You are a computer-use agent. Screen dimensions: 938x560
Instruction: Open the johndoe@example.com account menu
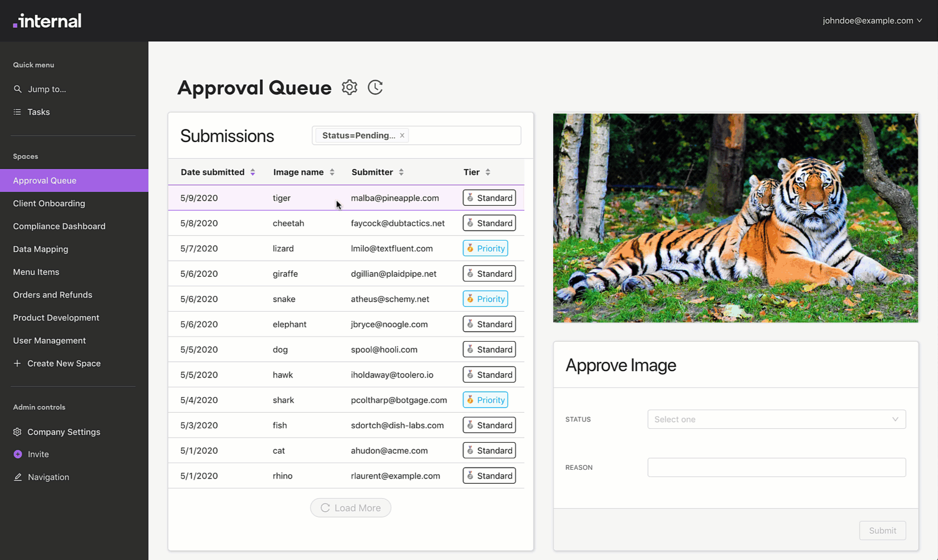[872, 21]
